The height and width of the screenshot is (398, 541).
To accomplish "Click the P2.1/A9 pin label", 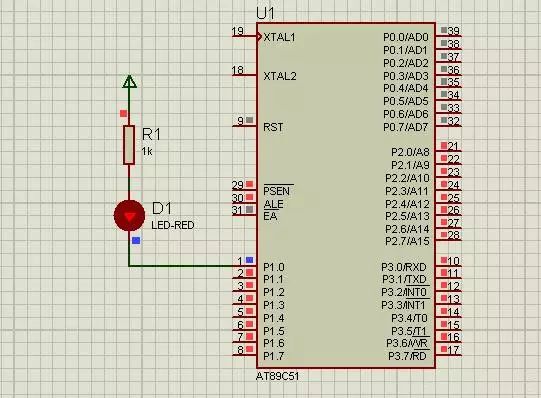I will point(410,166).
